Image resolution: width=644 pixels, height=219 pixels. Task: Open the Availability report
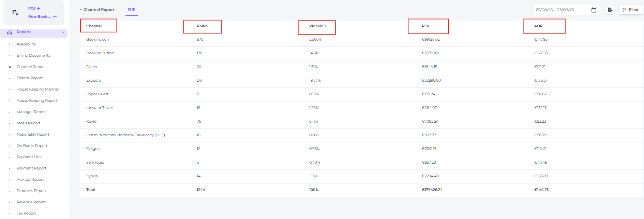(x=26, y=44)
